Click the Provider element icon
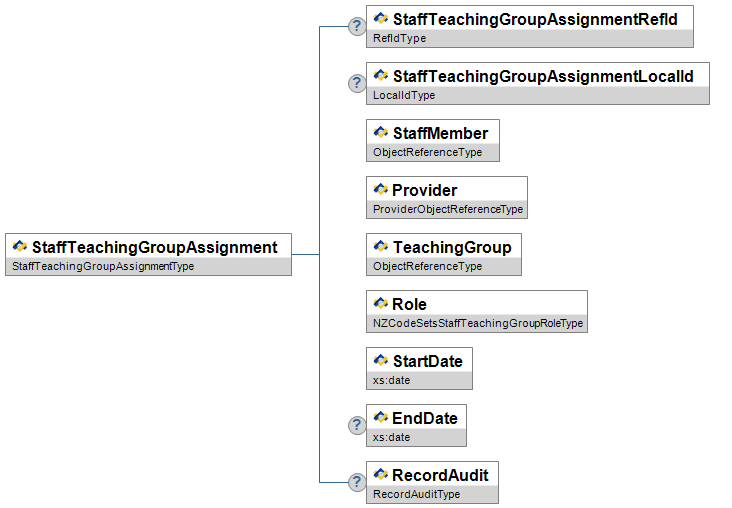 380,190
